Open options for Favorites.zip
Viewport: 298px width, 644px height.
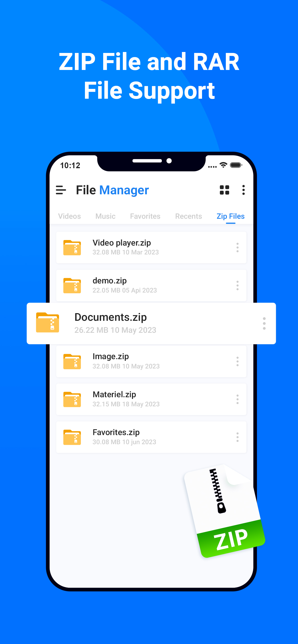(x=237, y=437)
